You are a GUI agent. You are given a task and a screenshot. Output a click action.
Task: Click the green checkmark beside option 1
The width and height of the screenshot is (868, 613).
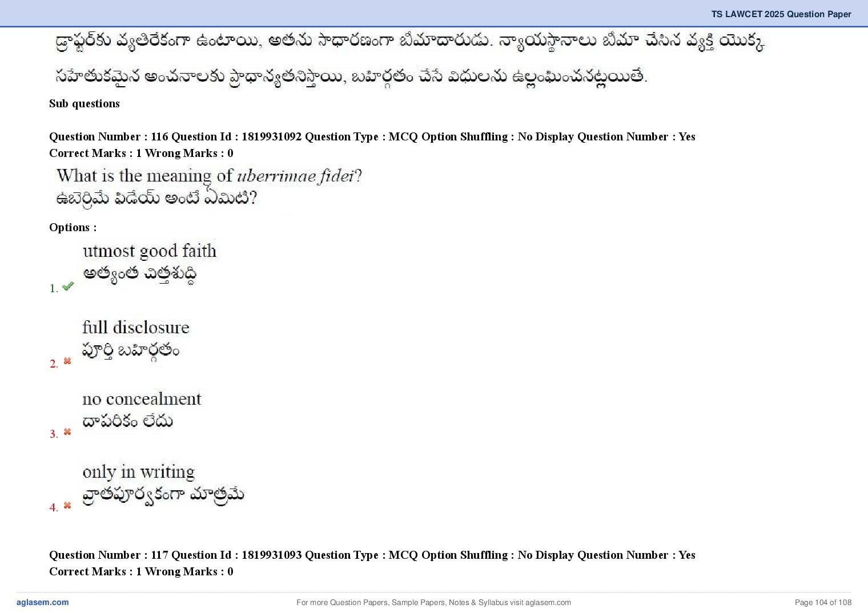[x=68, y=286]
